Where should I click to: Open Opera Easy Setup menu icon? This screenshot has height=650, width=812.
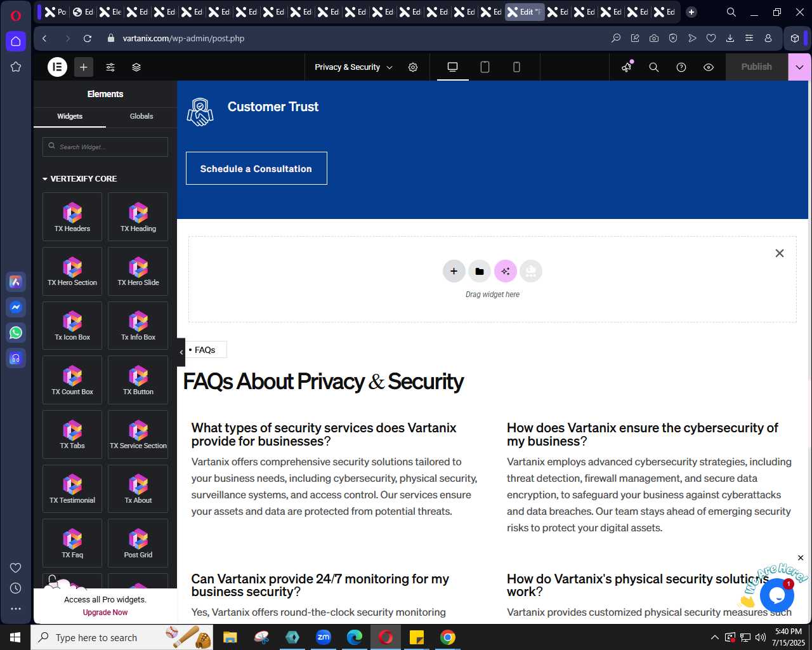point(749,38)
